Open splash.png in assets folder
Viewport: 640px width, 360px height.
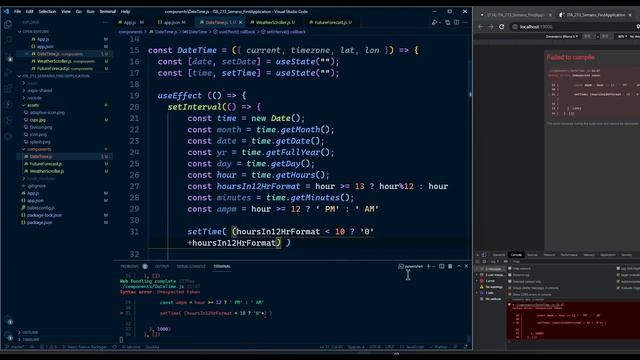point(40,142)
